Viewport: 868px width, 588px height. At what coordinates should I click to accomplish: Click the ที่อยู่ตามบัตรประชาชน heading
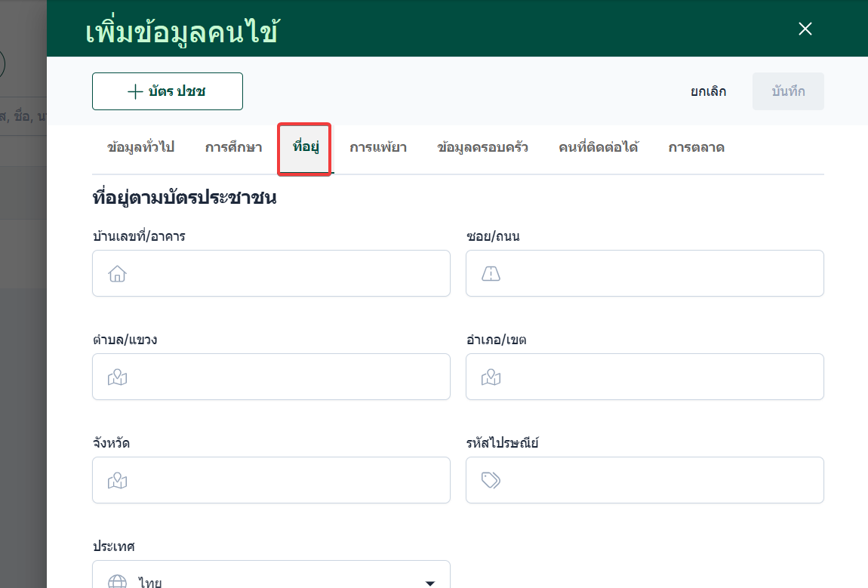[184, 198]
